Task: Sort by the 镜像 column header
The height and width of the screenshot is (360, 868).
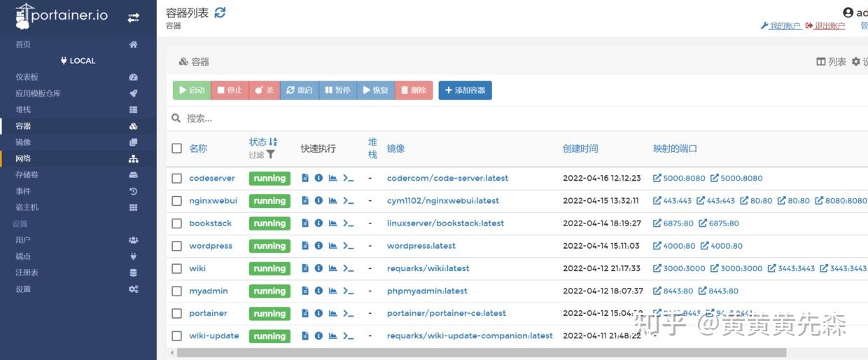Action: pyautogui.click(x=395, y=148)
